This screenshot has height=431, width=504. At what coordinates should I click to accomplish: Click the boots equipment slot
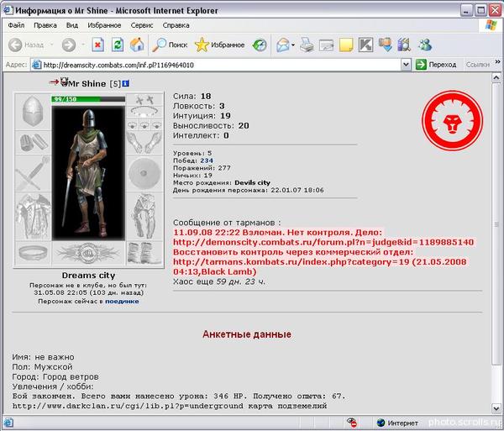point(144,253)
